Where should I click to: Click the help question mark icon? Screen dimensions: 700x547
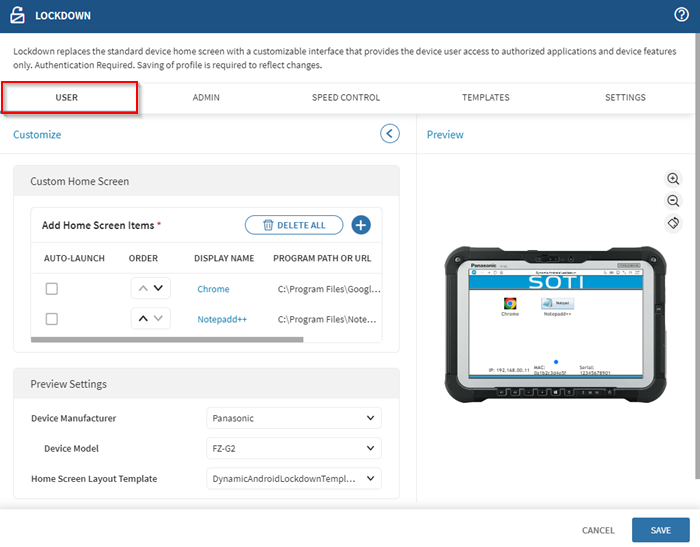point(682,15)
